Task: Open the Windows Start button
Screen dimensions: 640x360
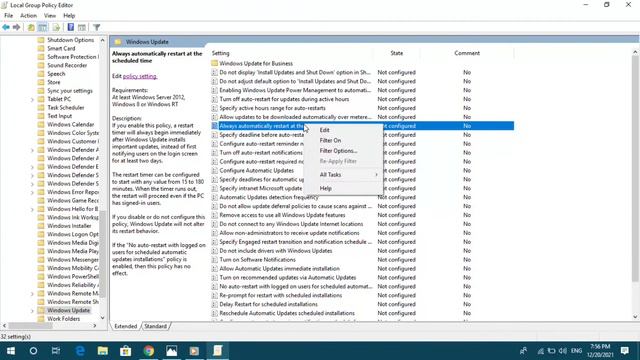Action: pos(11,351)
